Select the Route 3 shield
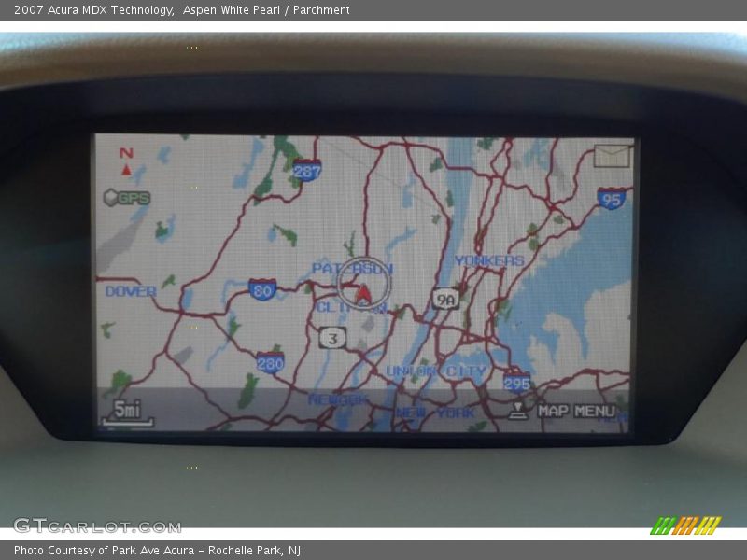This screenshot has height=560, width=747. tap(332, 338)
